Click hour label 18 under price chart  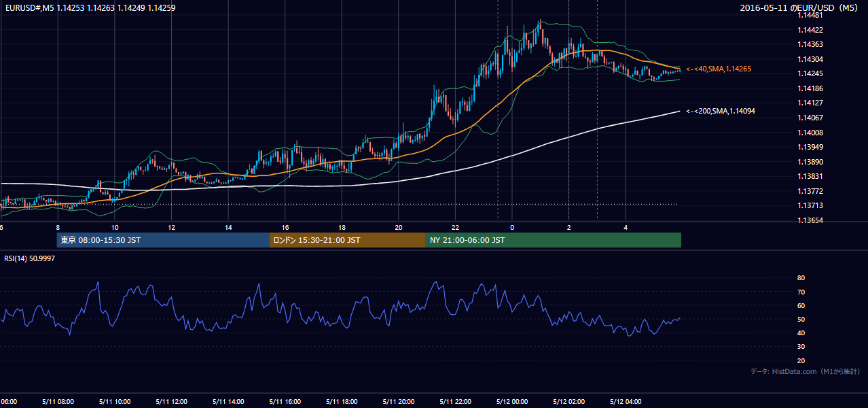pos(342,227)
